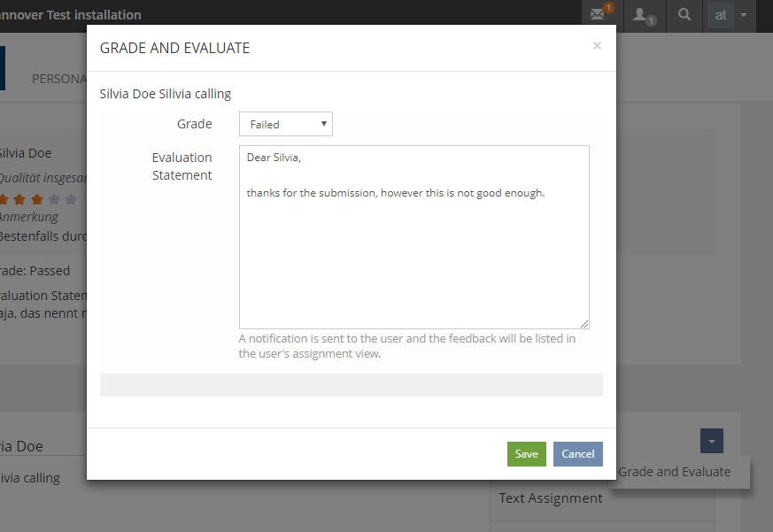773x532 pixels.
Task: Click the third orange rating star
Action: (36, 199)
